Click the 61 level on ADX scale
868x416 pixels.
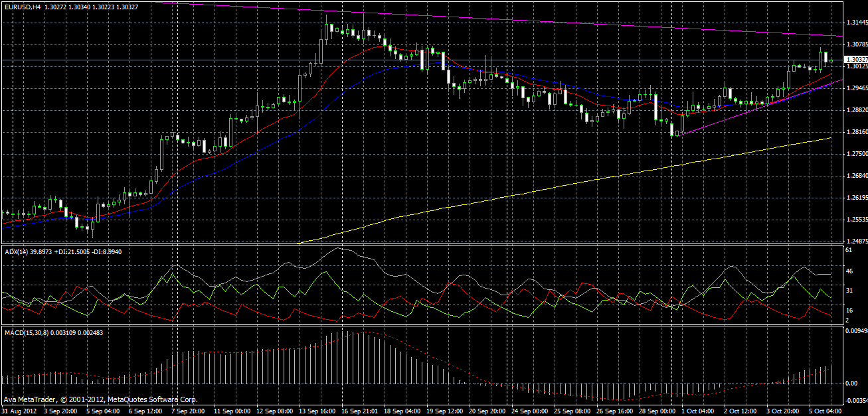[x=848, y=250]
